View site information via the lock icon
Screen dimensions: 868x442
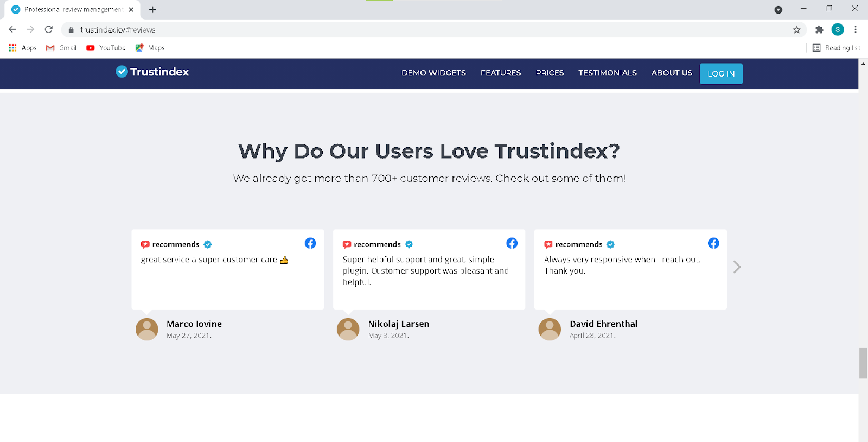coord(71,30)
